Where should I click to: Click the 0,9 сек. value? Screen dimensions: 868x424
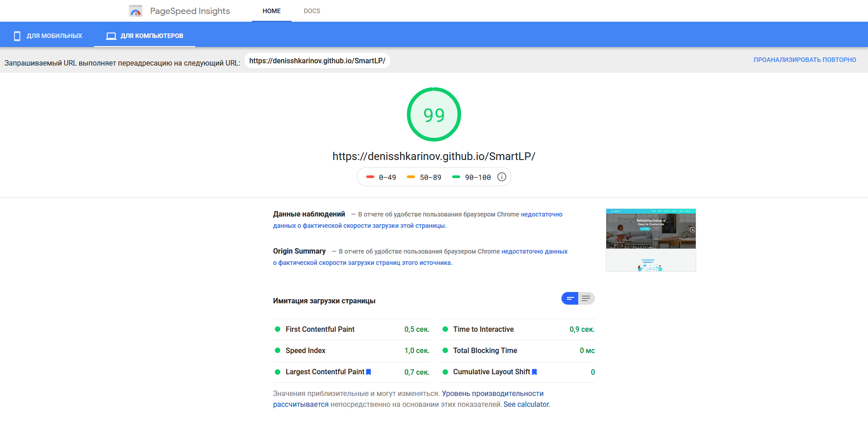click(x=582, y=329)
